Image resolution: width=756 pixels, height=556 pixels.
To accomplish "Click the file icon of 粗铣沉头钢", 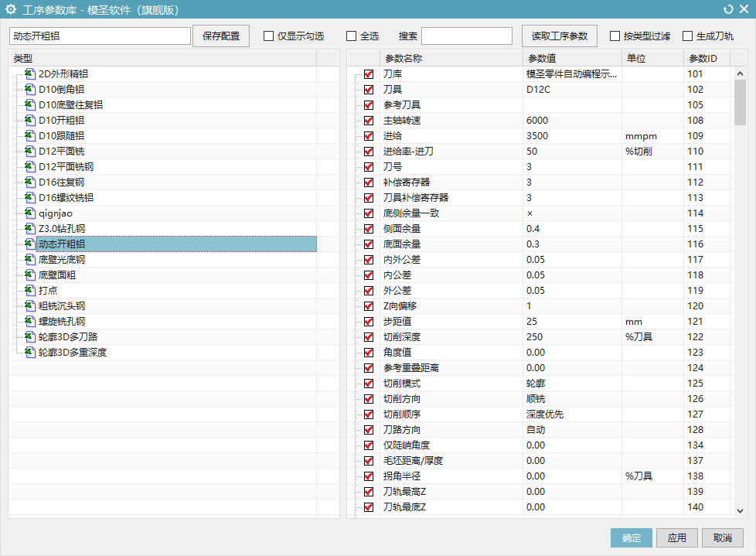I will (x=30, y=305).
